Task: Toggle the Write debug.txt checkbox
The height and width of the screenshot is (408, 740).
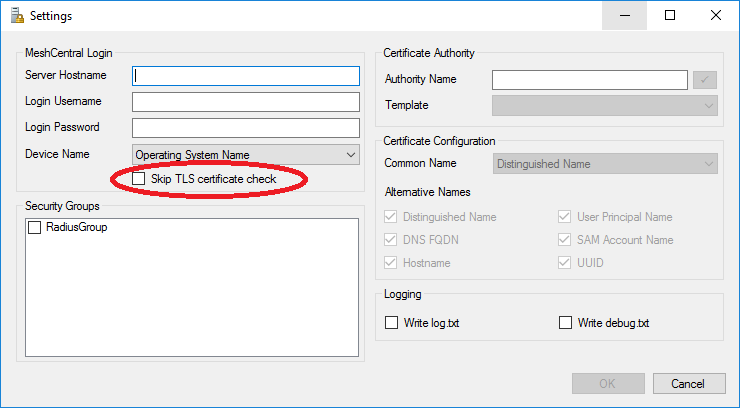Action: 565,323
